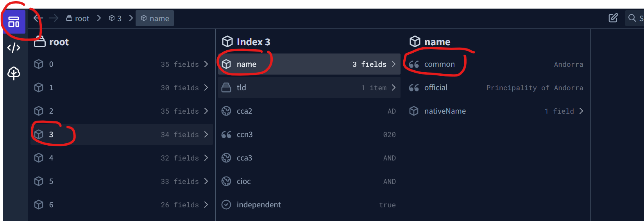This screenshot has height=221, width=644.
Task: Select the cca2 globe field
Action: point(309,111)
